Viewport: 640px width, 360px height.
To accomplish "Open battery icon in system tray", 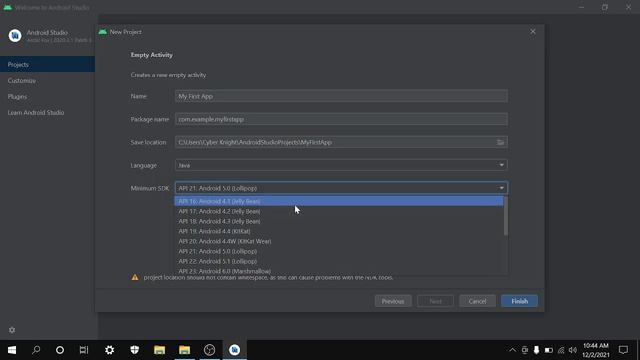I will 549,350.
